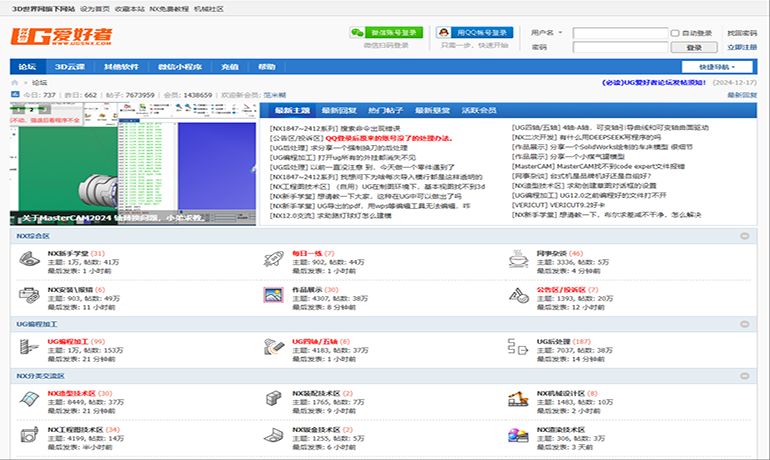Image resolution: width=770 pixels, height=460 pixels.
Task: Open the 立即注册 link
Action: pyautogui.click(x=742, y=47)
